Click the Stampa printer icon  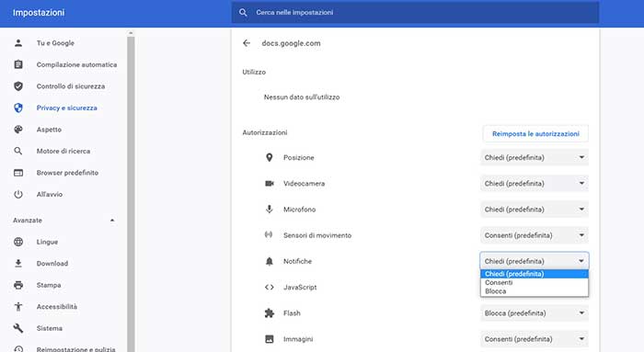[18, 285]
